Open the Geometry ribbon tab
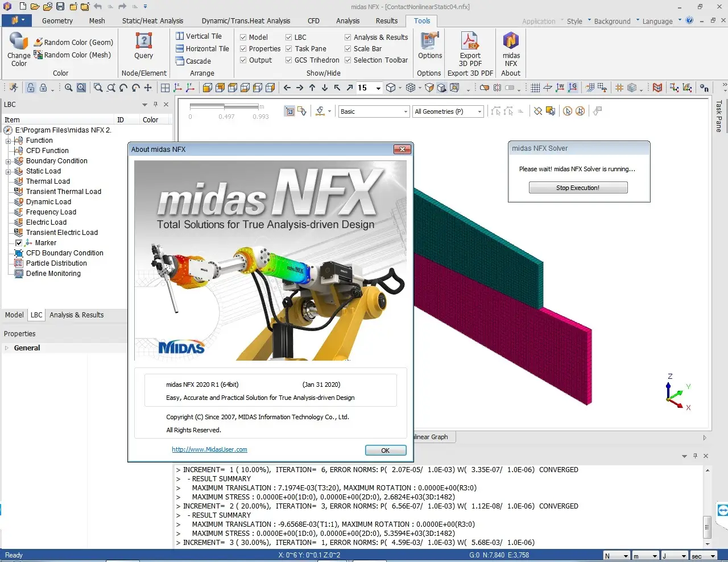The image size is (728, 562). (57, 20)
